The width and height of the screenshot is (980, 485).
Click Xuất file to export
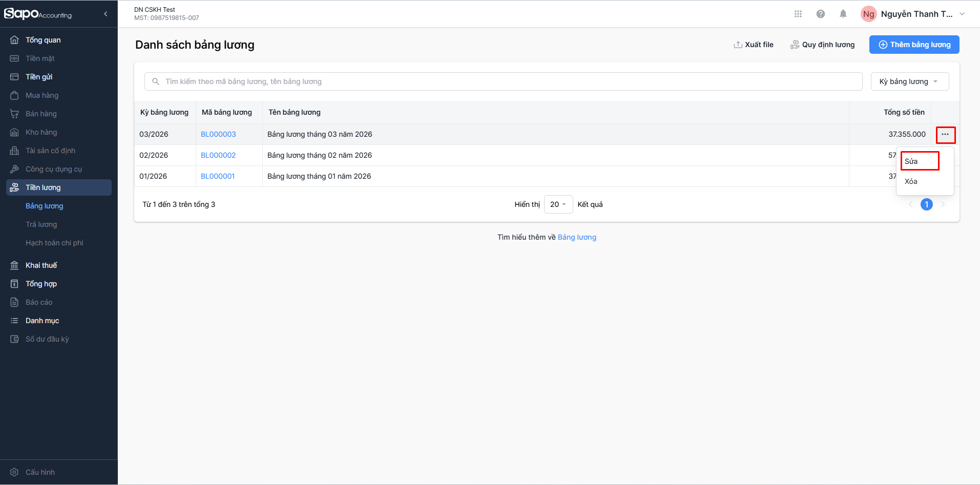754,45
